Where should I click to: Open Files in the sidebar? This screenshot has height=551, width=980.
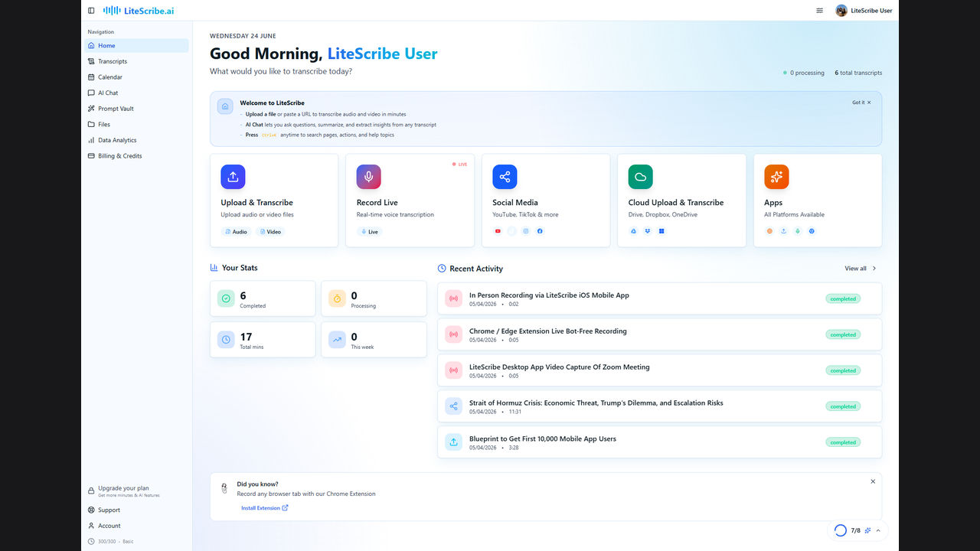coord(136,124)
